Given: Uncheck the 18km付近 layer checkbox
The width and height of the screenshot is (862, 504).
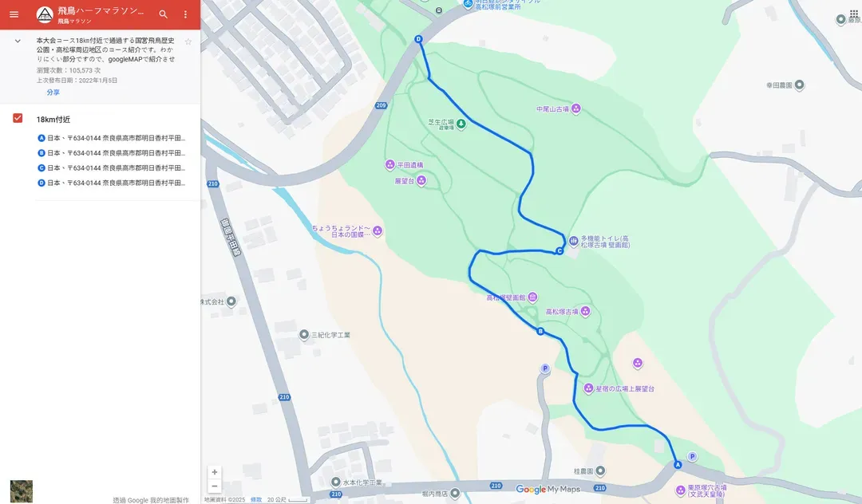Looking at the screenshot, I should coord(18,118).
